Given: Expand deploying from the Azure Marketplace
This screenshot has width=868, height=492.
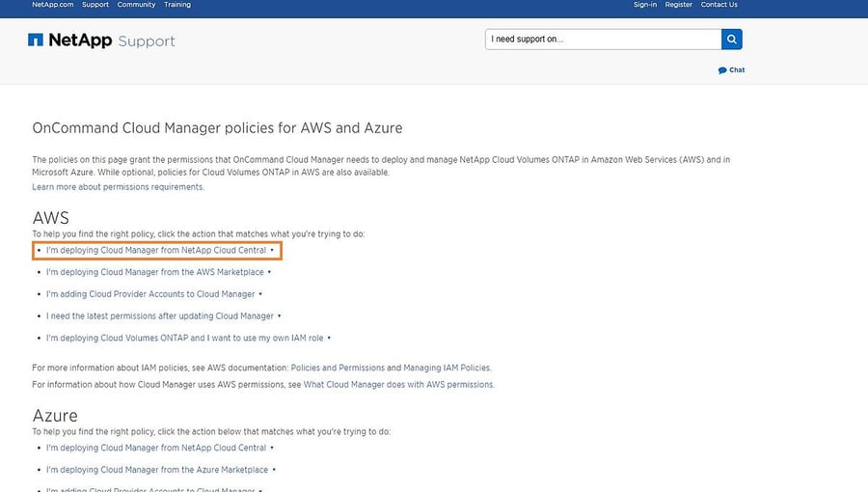Looking at the screenshot, I should tap(157, 470).
